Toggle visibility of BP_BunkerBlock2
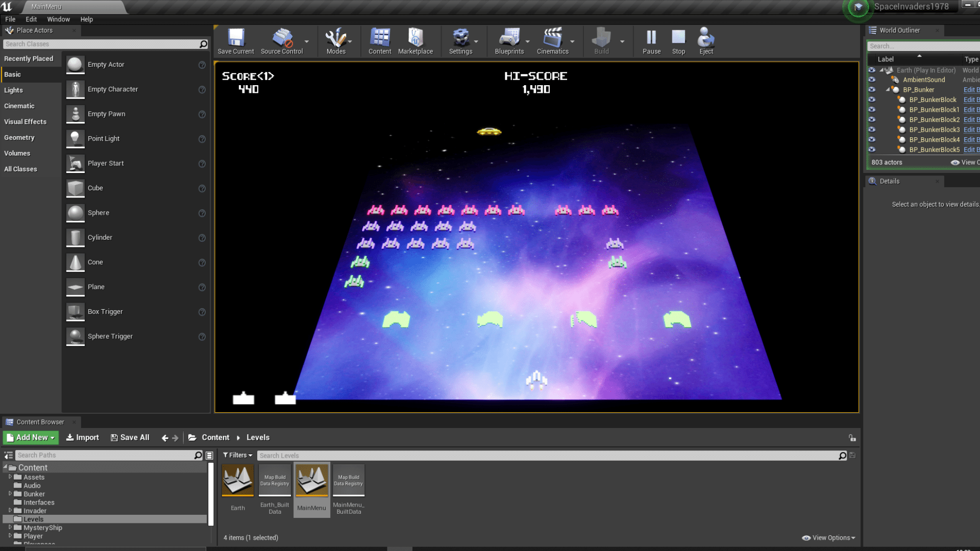 [871, 119]
